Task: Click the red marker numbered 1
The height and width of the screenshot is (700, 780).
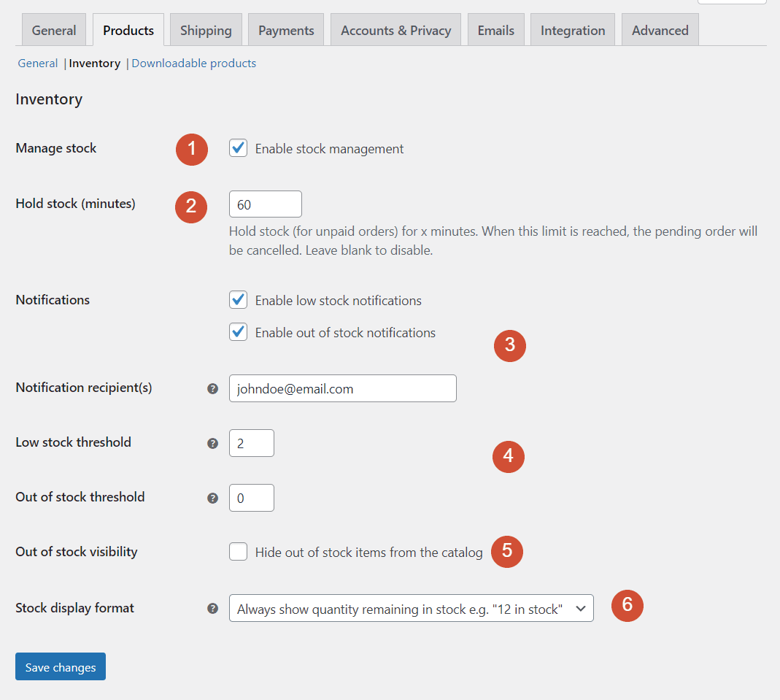Action: 191,149
